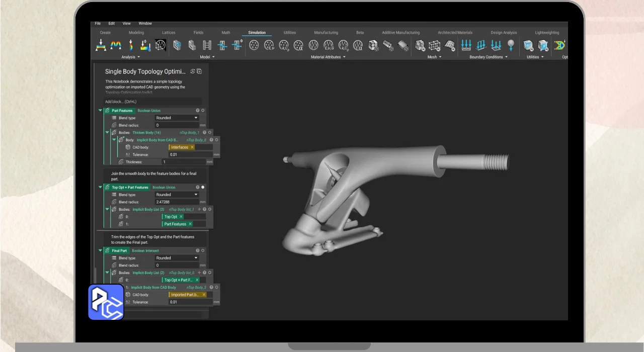Screen dimensions: 644x352
Task: Collapse the Final Part block triangle
Action: [100, 250]
